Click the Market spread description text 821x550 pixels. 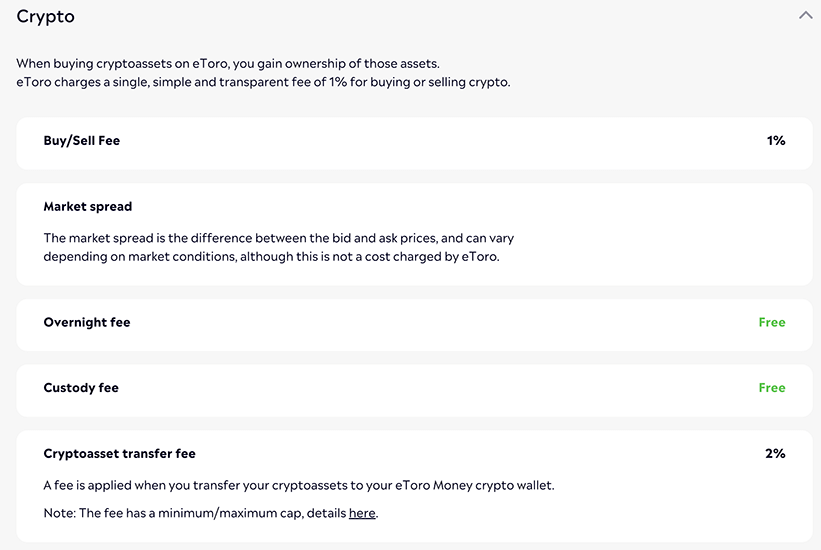click(279, 247)
